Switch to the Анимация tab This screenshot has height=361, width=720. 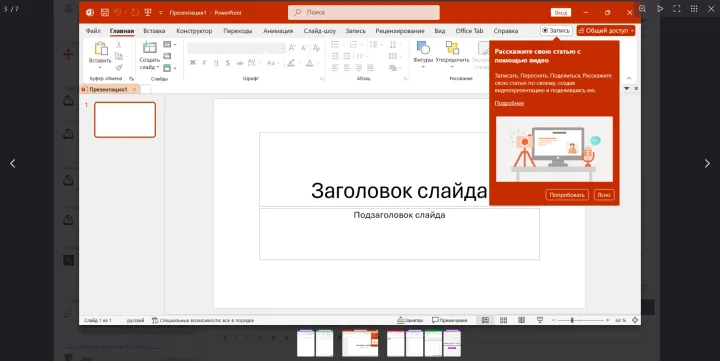click(x=278, y=31)
